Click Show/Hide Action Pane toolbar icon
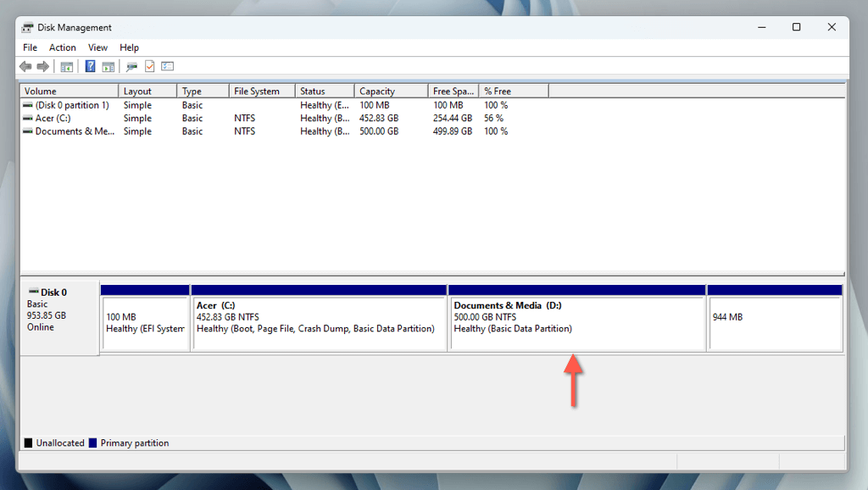Screen dimensions: 868x490 pos(108,66)
